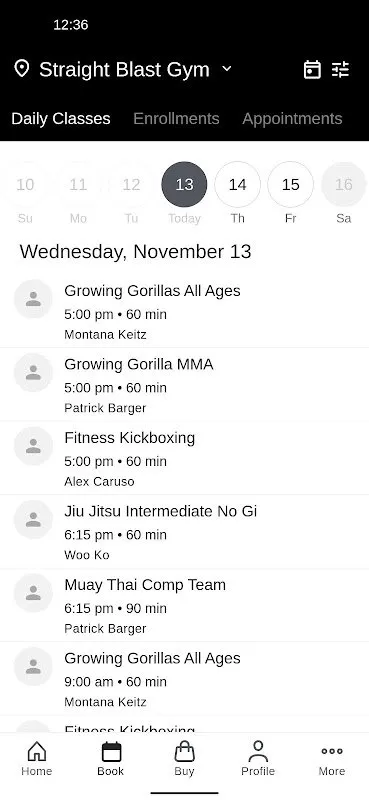The height and width of the screenshot is (800, 369).
Task: Select today's date 13
Action: 184,184
